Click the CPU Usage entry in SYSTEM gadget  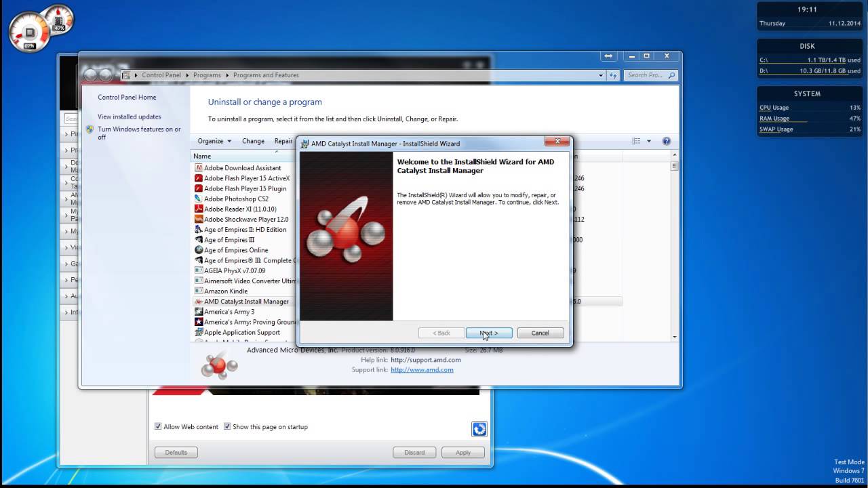coord(810,108)
